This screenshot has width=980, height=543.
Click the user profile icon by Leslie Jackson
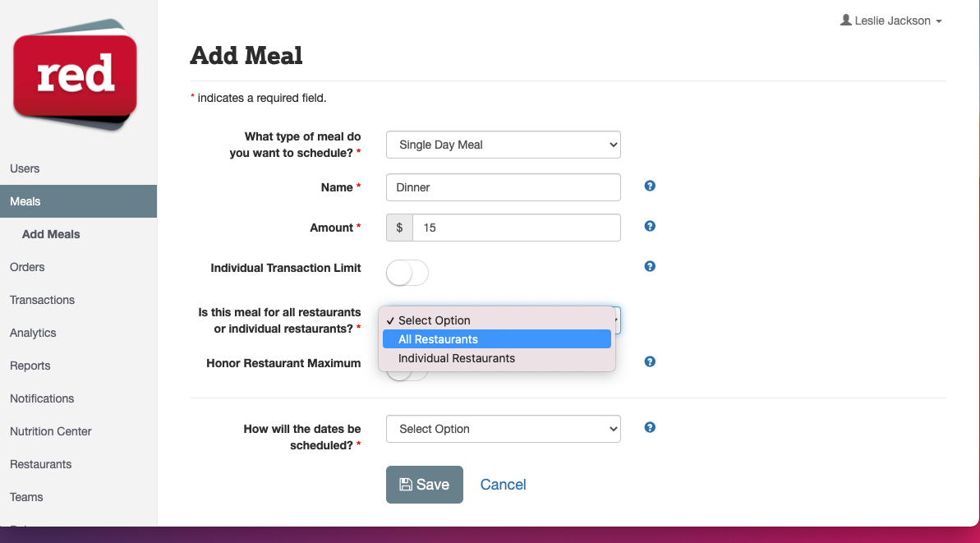click(845, 20)
